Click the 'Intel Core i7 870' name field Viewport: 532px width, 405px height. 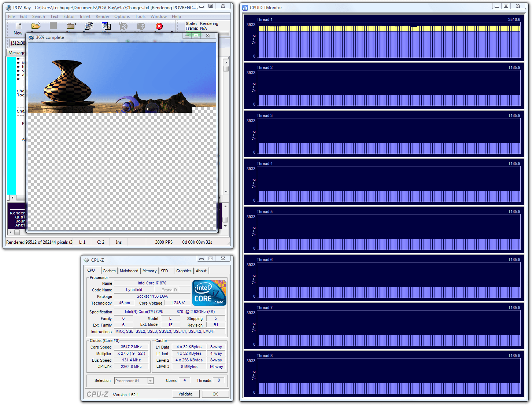152,283
